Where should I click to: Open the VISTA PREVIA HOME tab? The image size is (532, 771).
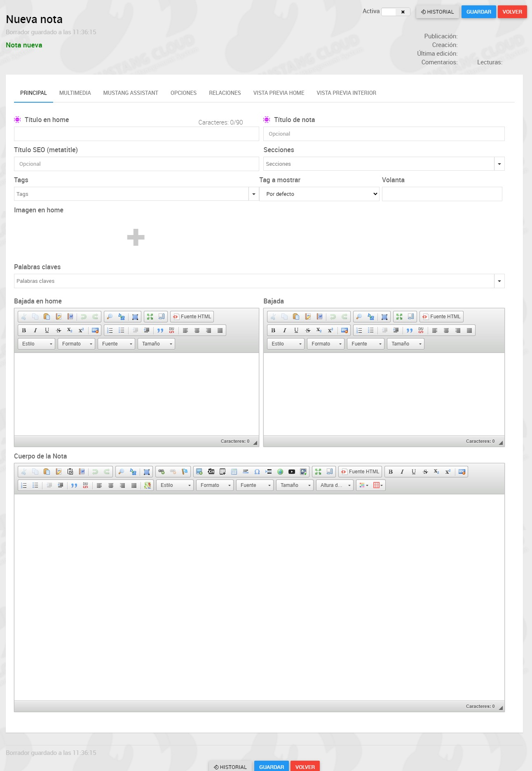(279, 93)
